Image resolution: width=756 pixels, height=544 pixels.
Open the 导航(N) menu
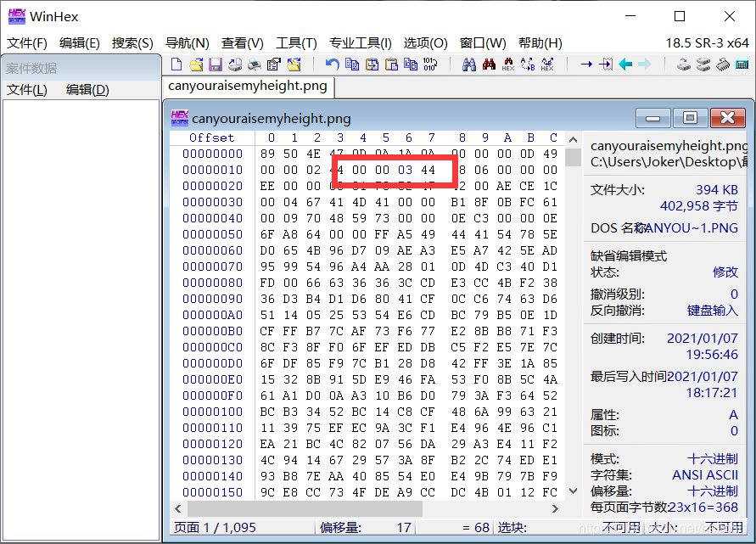pyautogui.click(x=187, y=43)
